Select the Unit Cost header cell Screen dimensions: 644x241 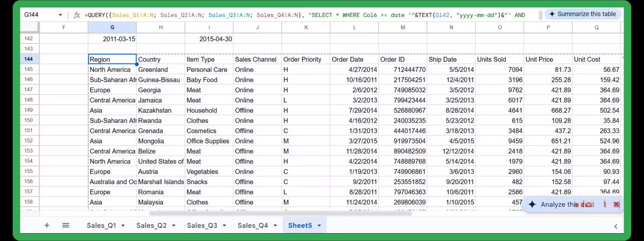point(596,59)
